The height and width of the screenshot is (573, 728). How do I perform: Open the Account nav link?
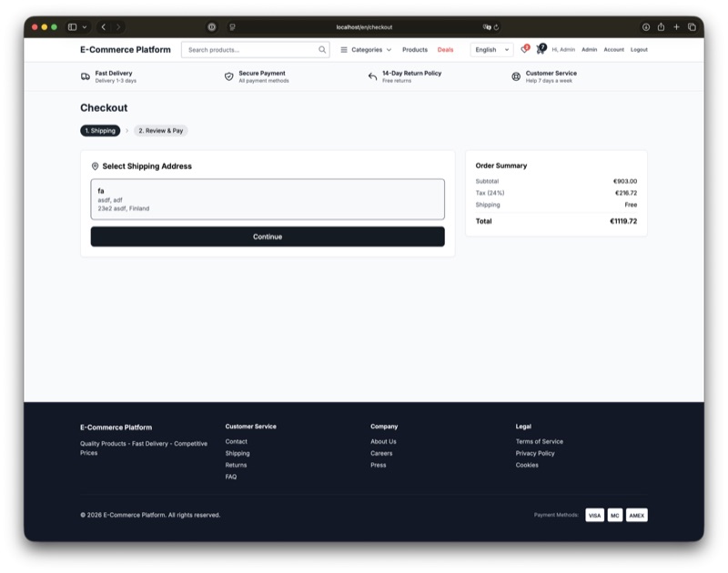click(x=613, y=50)
